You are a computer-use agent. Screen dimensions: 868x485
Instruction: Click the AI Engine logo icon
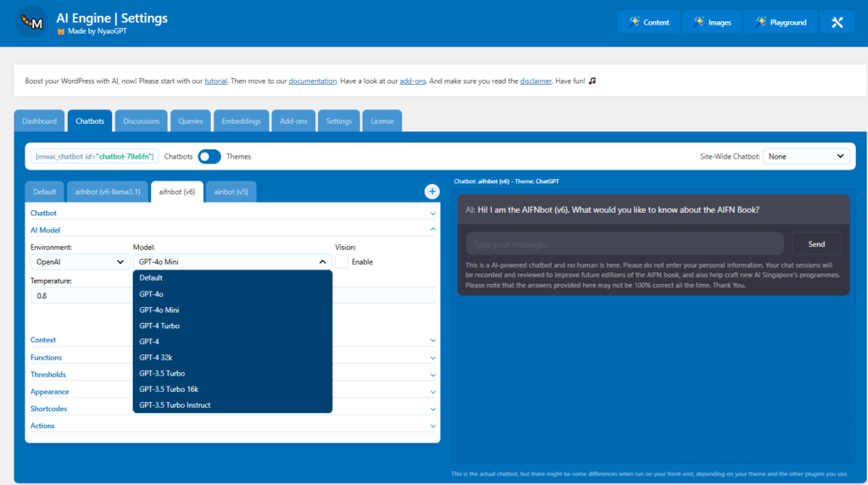point(32,23)
